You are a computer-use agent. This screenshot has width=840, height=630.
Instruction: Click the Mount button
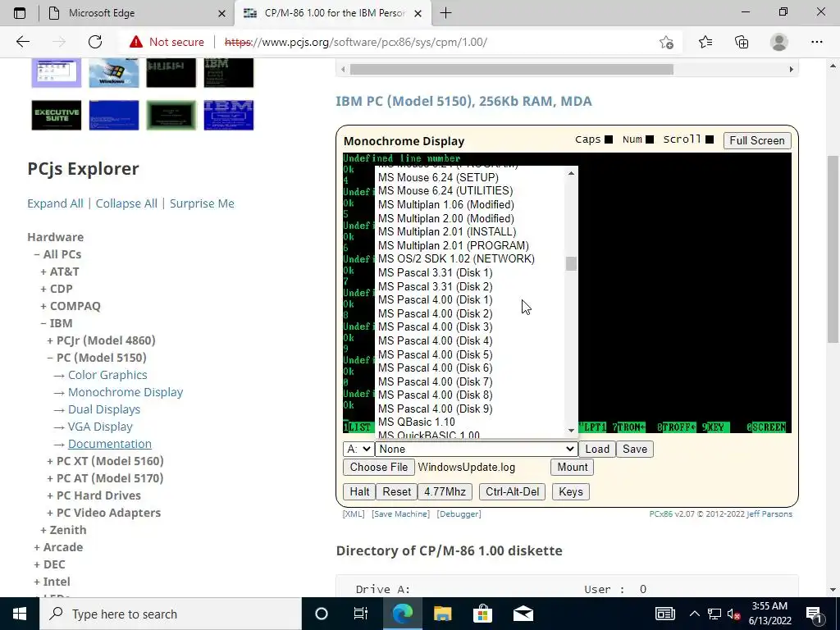coord(572,467)
